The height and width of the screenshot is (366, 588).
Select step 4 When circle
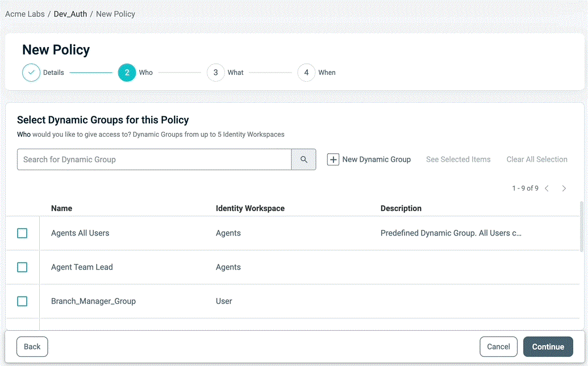(307, 73)
